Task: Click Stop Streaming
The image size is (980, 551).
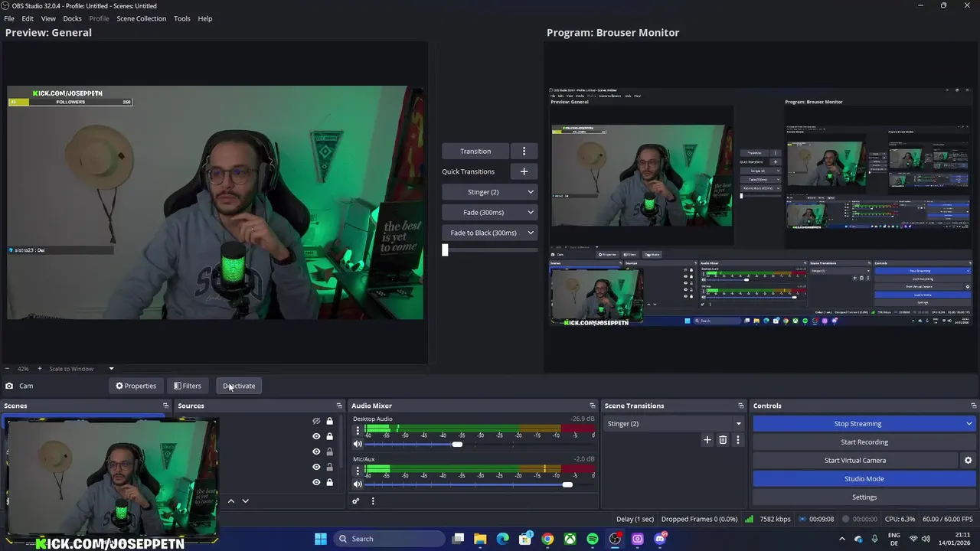Action: coord(857,423)
